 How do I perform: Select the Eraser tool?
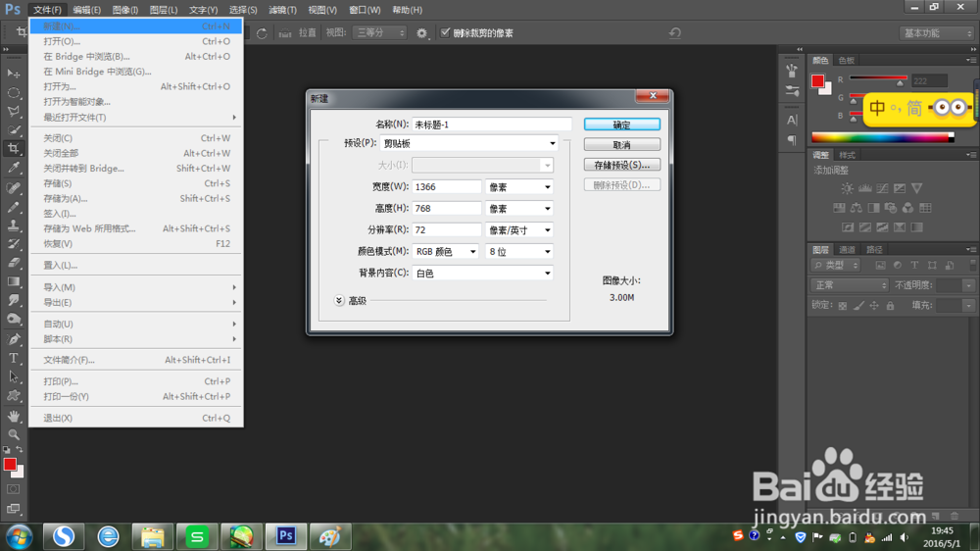point(13,263)
